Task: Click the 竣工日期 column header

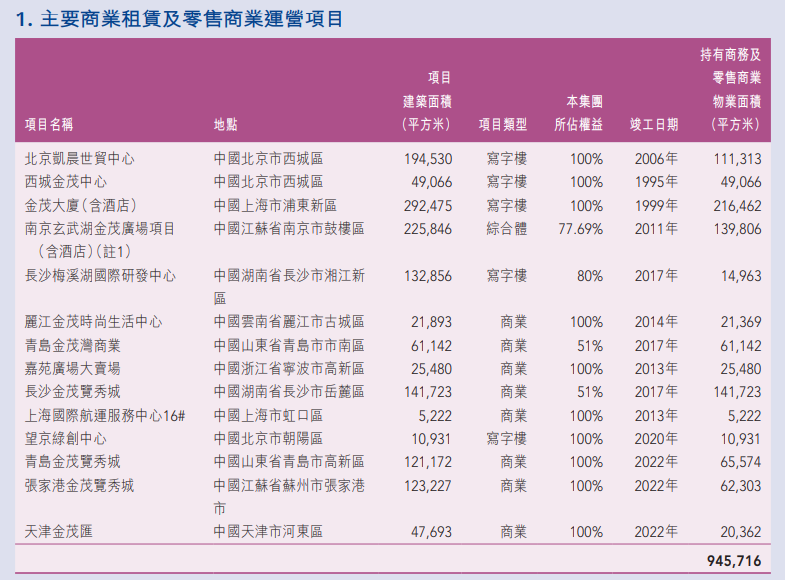Action: click(654, 125)
